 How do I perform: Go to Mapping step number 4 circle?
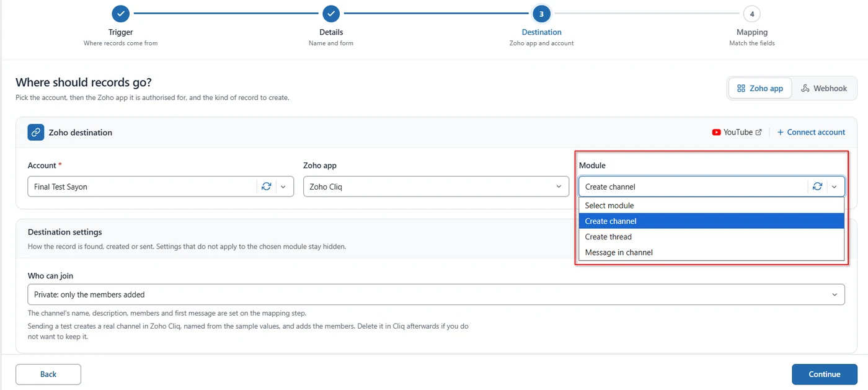[x=751, y=13]
